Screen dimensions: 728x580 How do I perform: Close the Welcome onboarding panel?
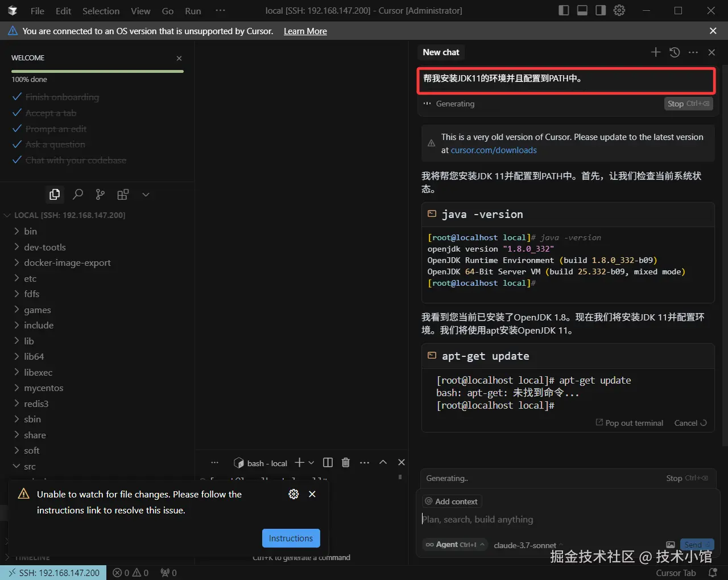pyautogui.click(x=179, y=58)
